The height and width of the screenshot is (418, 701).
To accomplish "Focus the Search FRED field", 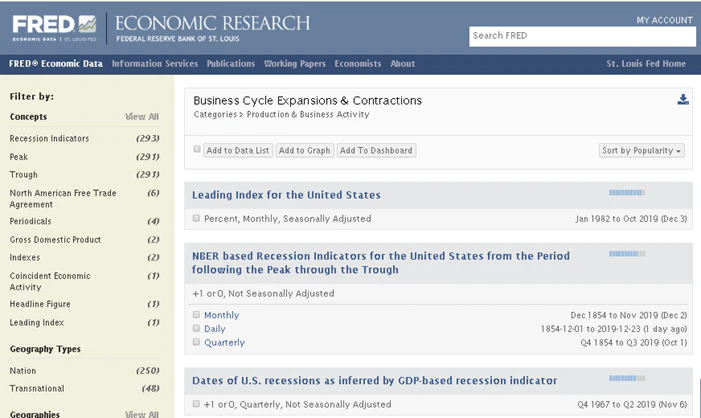I will pos(582,36).
